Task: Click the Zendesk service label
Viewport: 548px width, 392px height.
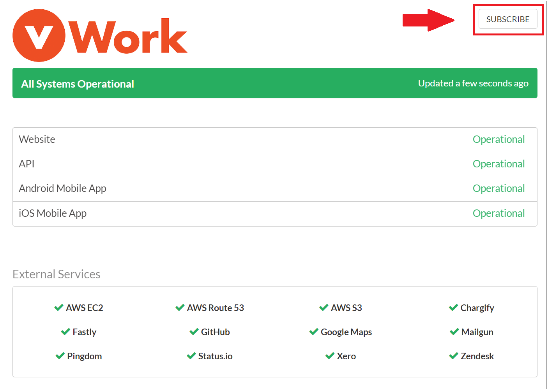Action: click(477, 356)
